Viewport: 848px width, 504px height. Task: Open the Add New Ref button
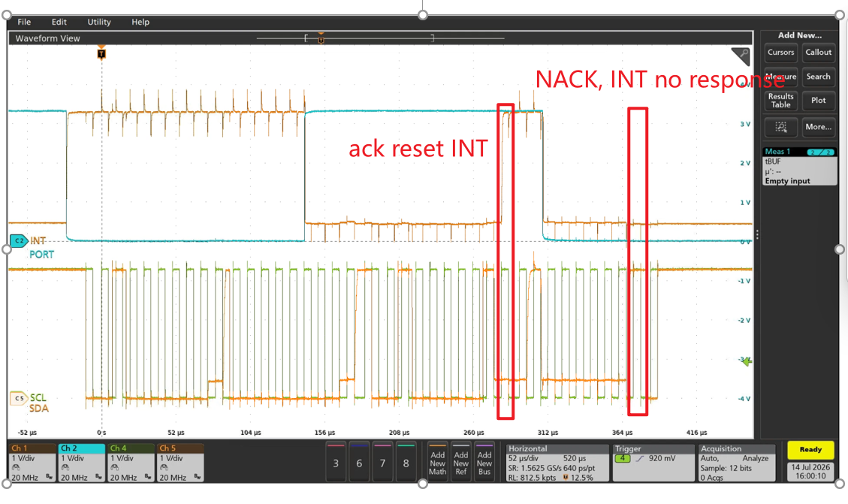click(x=460, y=463)
